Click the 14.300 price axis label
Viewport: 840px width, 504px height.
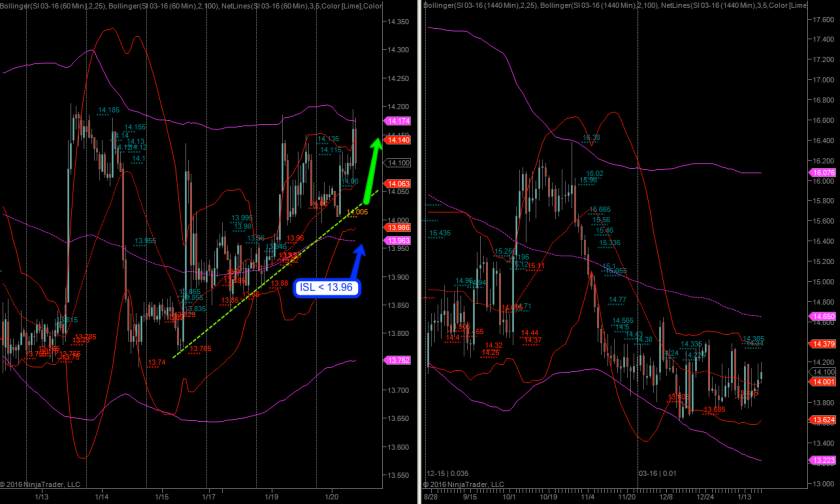coord(398,50)
